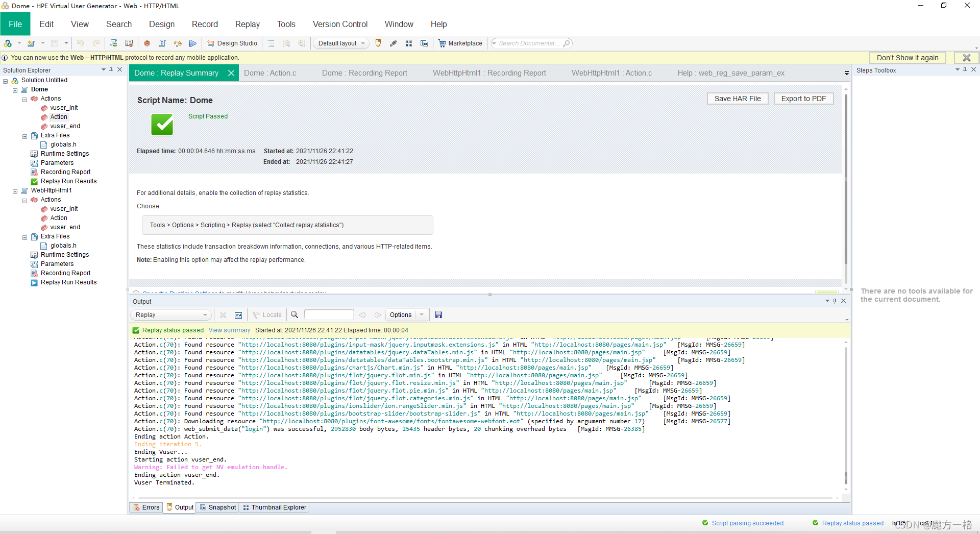Image resolution: width=980 pixels, height=534 pixels.
Task: Open vuser_init under Dome Actions
Action: click(x=64, y=108)
